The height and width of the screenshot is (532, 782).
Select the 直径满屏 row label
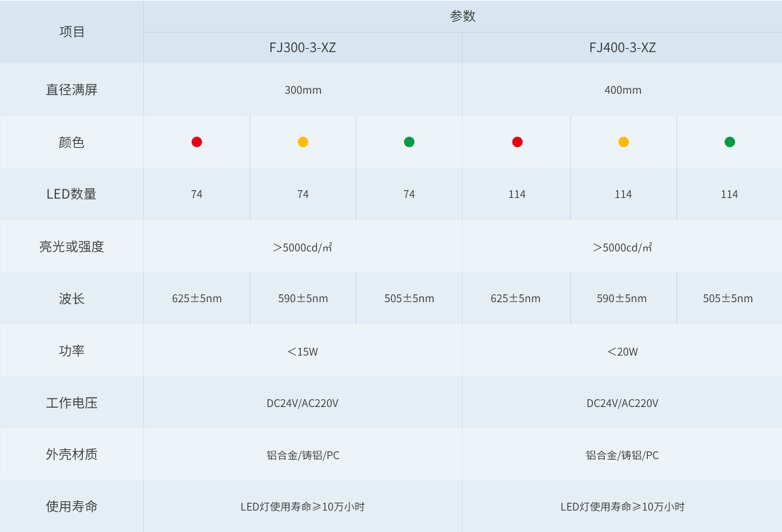click(72, 90)
